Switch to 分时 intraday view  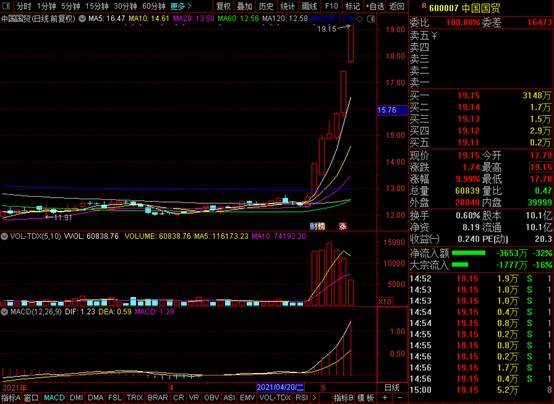click(23, 6)
